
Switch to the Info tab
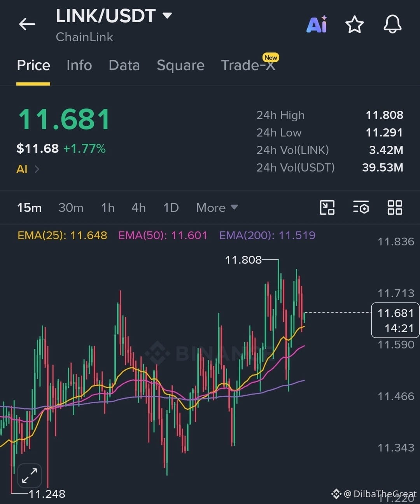point(79,65)
